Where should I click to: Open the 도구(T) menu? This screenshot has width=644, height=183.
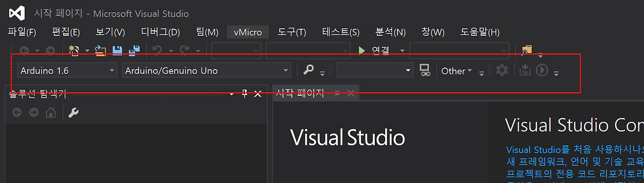[x=292, y=32]
